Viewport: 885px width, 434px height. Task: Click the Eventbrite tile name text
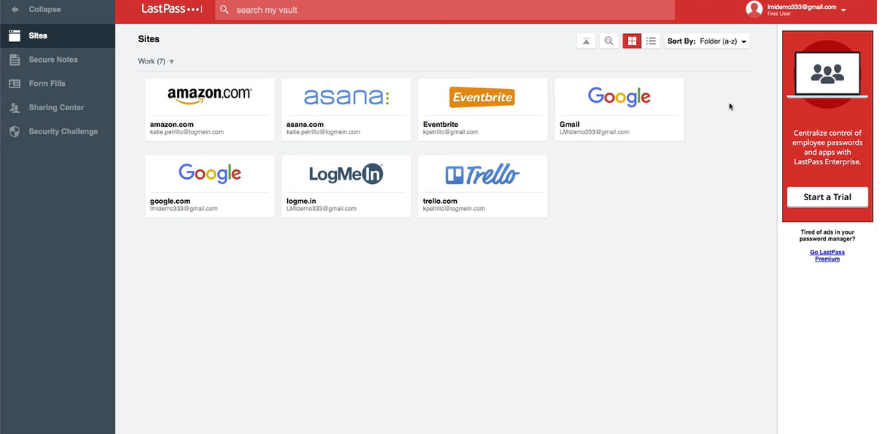[x=440, y=124]
